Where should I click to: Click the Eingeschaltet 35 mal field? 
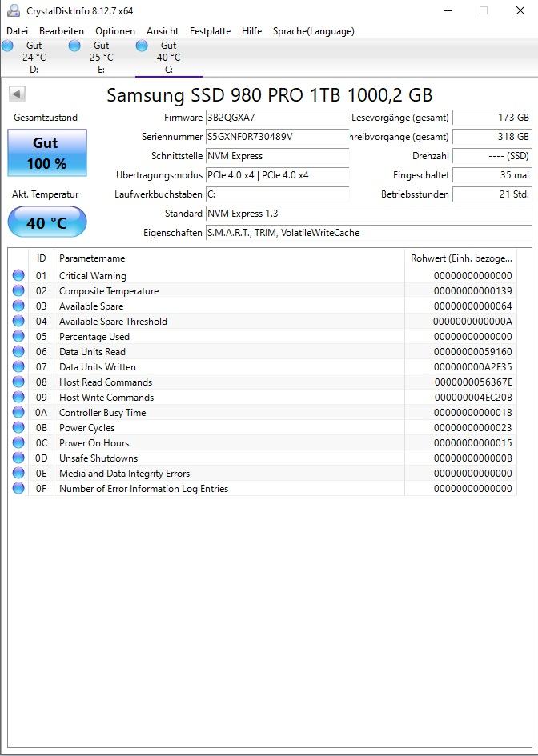pyautogui.click(x=492, y=175)
